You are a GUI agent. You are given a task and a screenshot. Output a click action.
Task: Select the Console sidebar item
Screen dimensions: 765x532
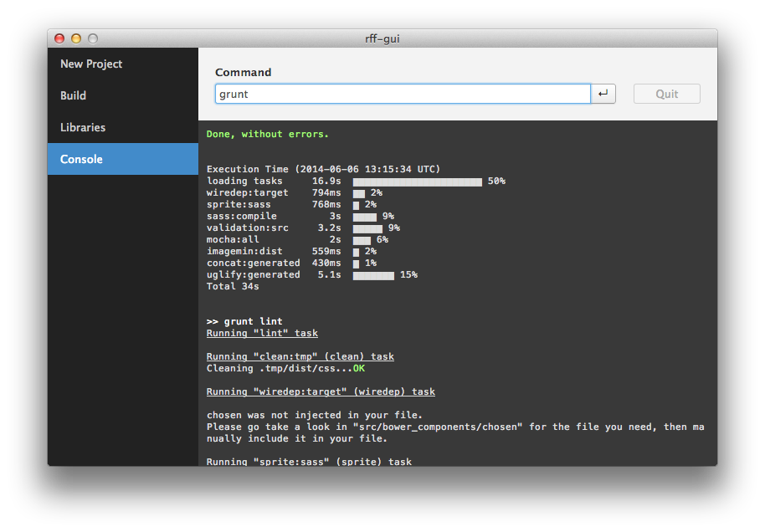(x=123, y=159)
